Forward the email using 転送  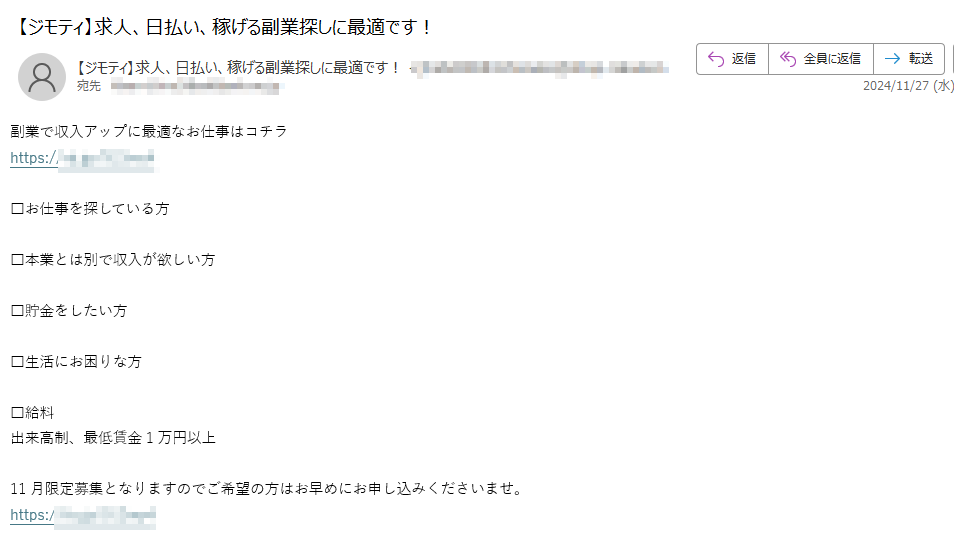pos(921,59)
